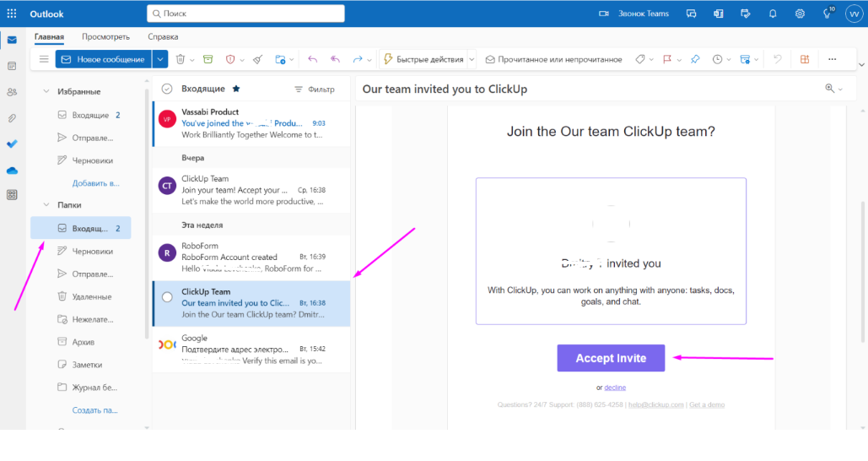
Task: Open the Черновики folder under Папки
Action: coord(81,251)
